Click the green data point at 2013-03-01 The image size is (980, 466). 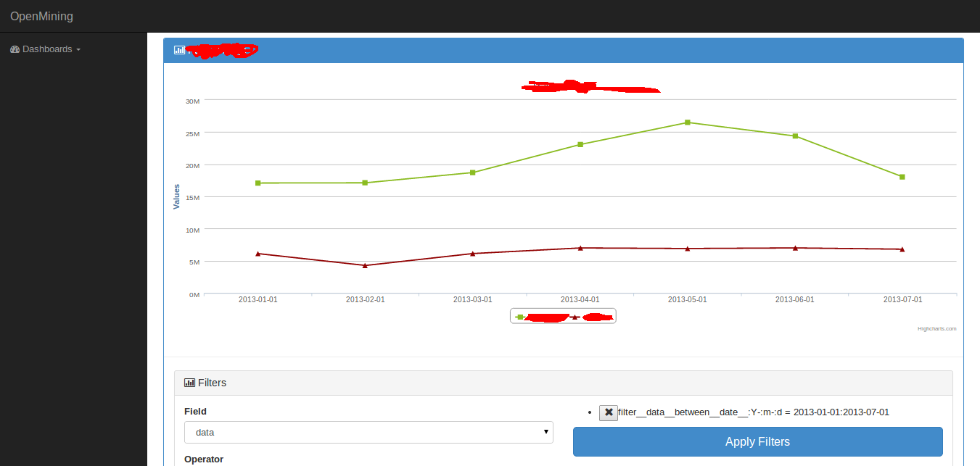click(472, 172)
